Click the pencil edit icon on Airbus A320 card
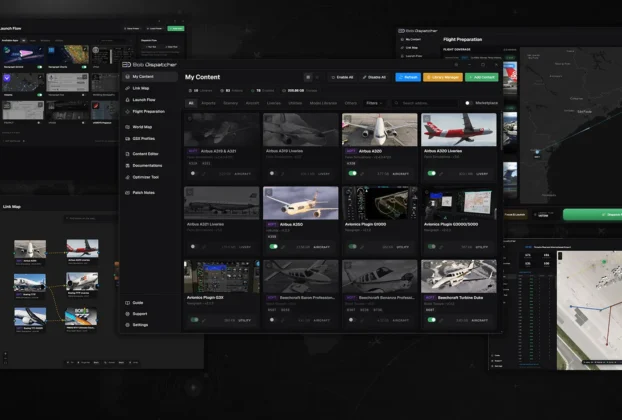Viewport: 622px width, 420px height. coord(362,174)
